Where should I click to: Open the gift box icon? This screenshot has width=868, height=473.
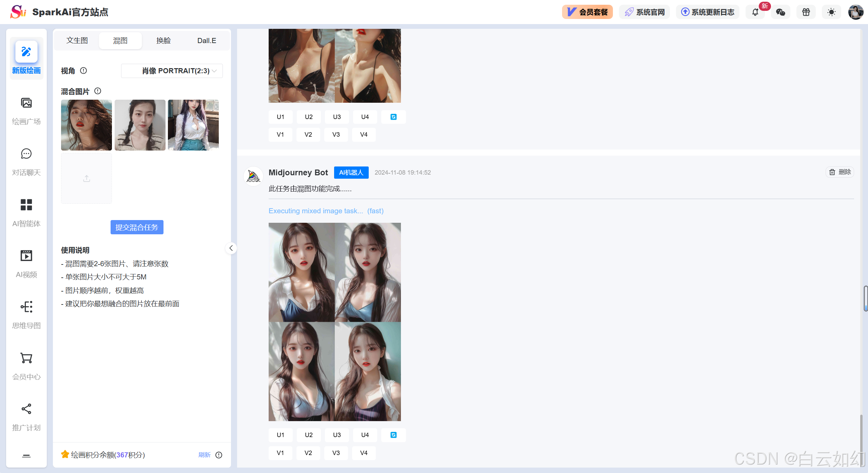pyautogui.click(x=806, y=12)
